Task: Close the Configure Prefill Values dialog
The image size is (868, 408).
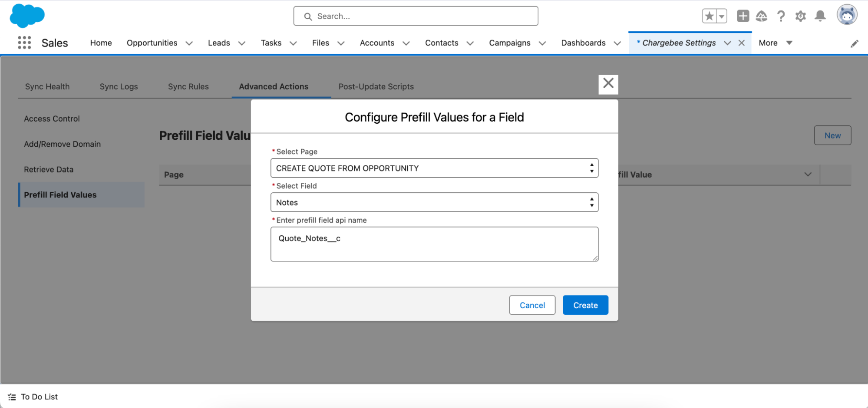Action: [x=608, y=84]
